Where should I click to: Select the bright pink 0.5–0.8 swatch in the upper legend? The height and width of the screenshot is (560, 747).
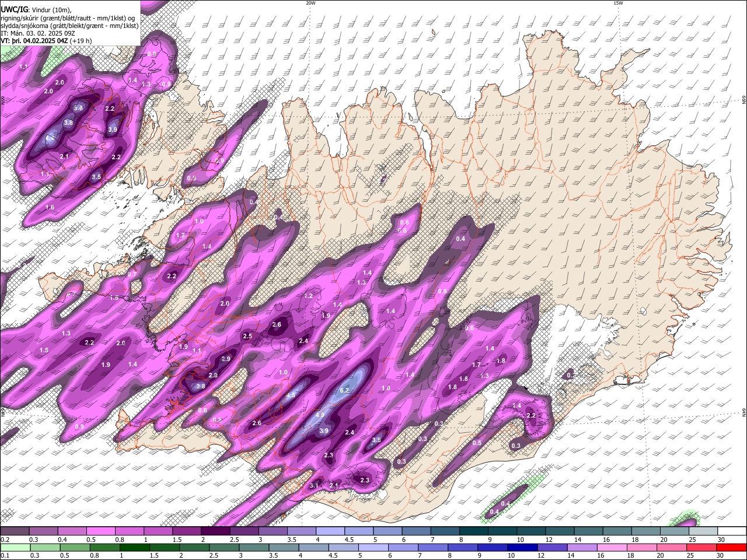coord(100,531)
